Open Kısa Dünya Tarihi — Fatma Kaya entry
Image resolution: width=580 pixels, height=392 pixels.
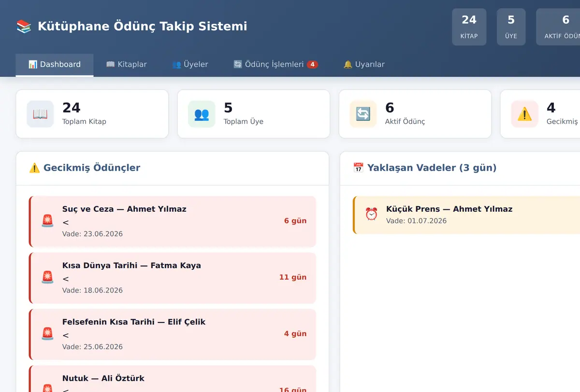click(173, 278)
